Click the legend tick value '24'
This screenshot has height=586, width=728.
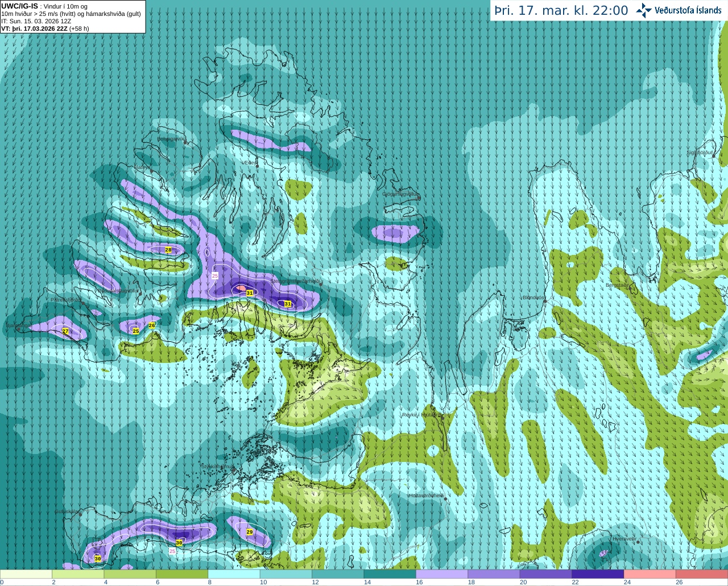point(627,583)
